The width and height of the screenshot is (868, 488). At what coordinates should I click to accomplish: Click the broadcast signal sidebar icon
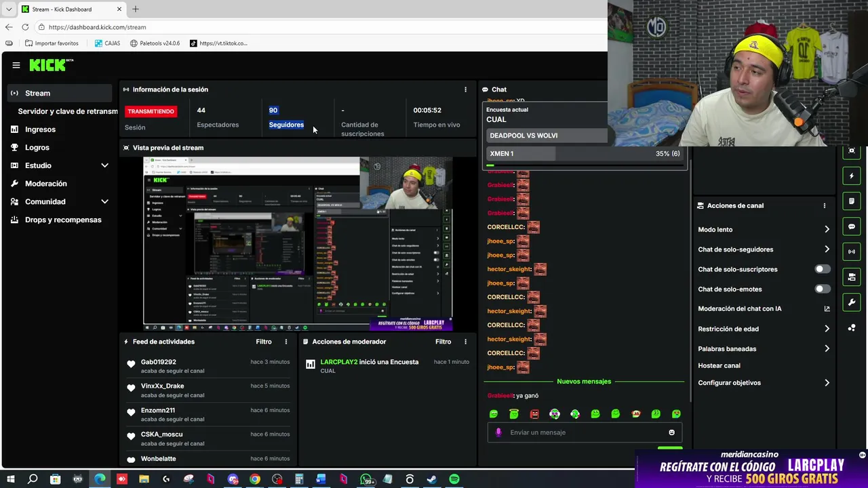[852, 251]
